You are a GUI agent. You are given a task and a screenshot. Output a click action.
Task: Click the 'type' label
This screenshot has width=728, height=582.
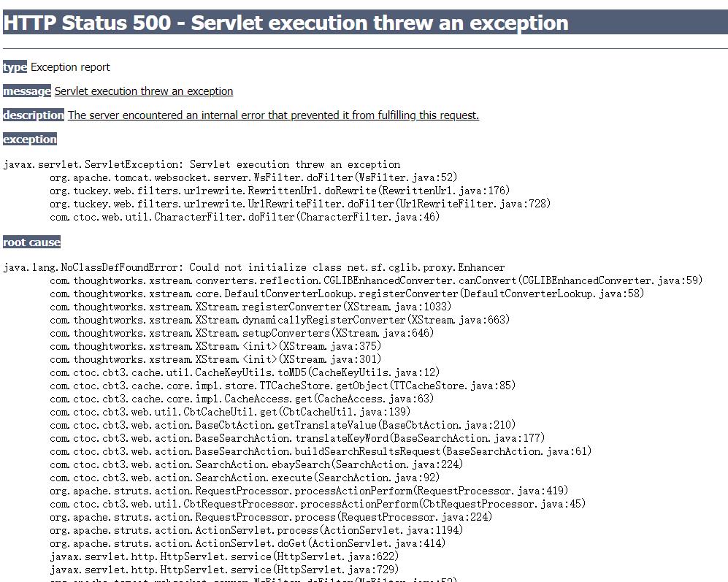point(15,67)
